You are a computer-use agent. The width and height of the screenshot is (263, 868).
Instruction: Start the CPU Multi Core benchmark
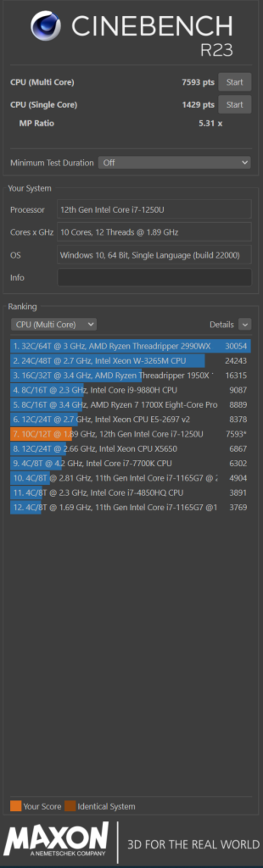click(234, 82)
